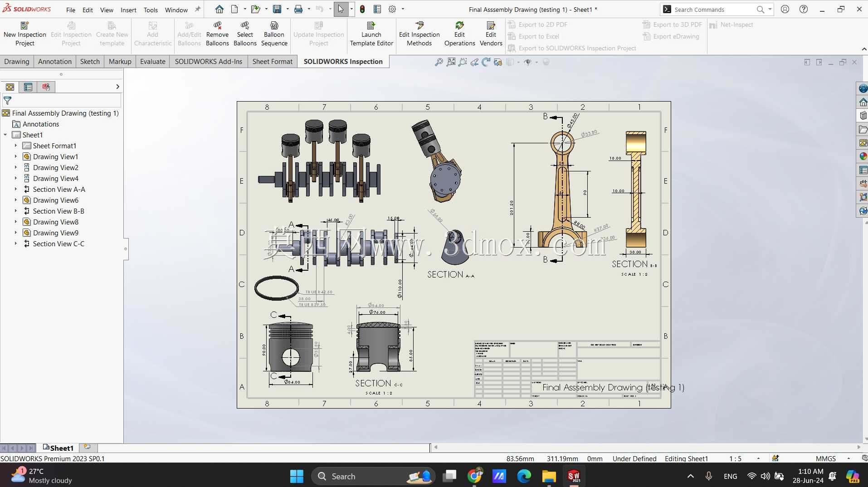Expand Section View C-C node
The height and width of the screenshot is (487, 868).
point(16,243)
